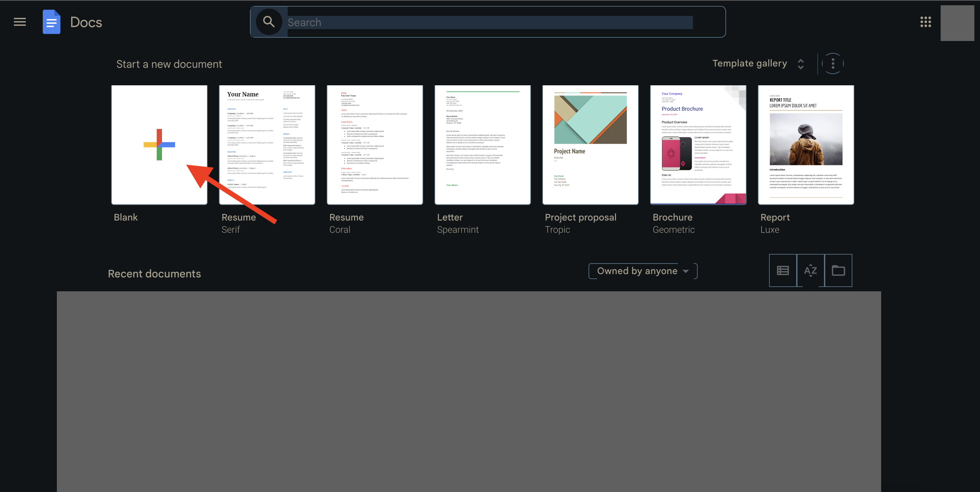Select the Brochure Geometric template
The width and height of the screenshot is (980, 492).
(x=698, y=144)
